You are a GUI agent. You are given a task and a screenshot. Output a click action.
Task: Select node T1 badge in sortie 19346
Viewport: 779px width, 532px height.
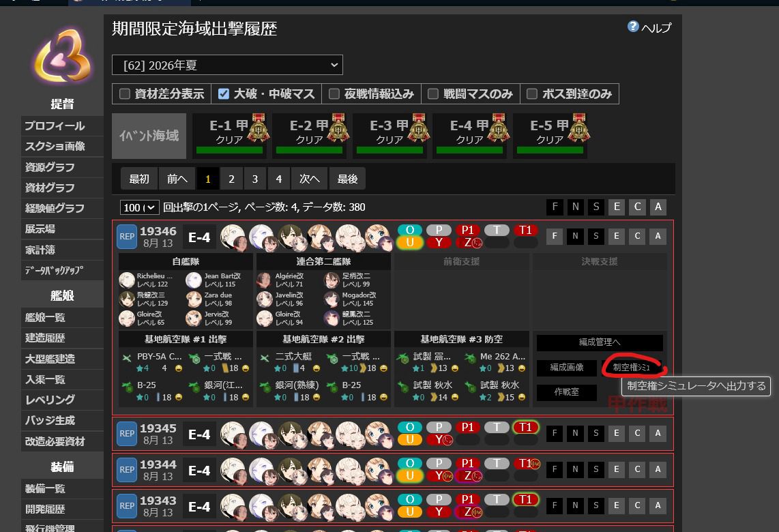point(526,230)
